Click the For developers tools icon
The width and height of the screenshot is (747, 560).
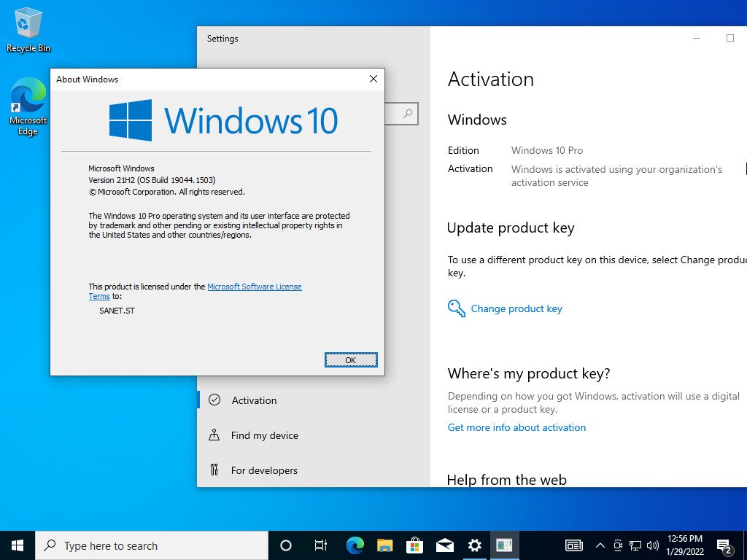pyautogui.click(x=214, y=470)
